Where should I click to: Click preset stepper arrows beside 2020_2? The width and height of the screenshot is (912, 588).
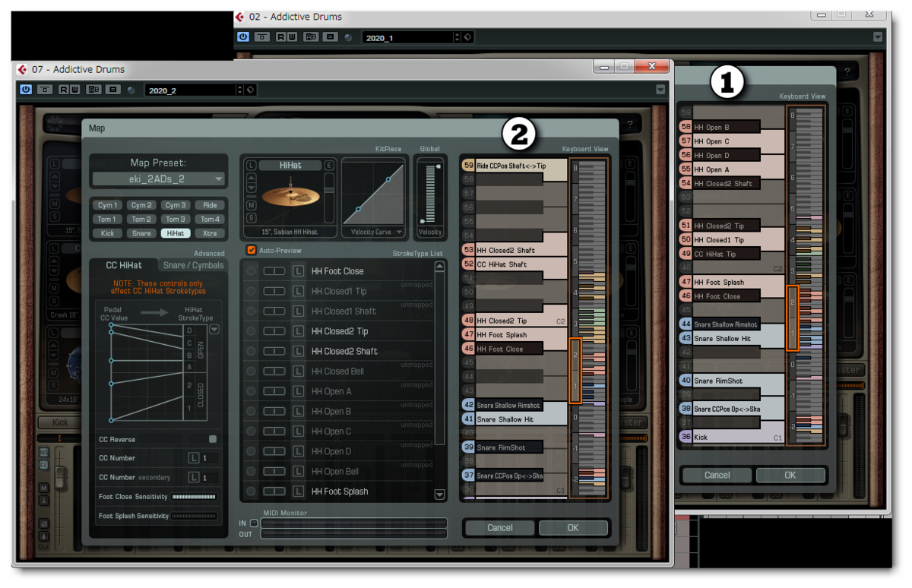click(x=240, y=90)
